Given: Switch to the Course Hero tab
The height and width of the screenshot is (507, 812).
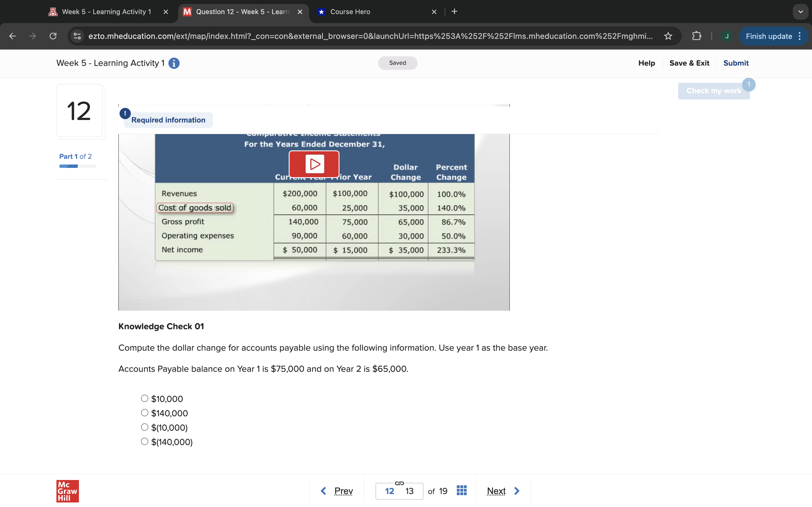Looking at the screenshot, I should click(x=350, y=12).
